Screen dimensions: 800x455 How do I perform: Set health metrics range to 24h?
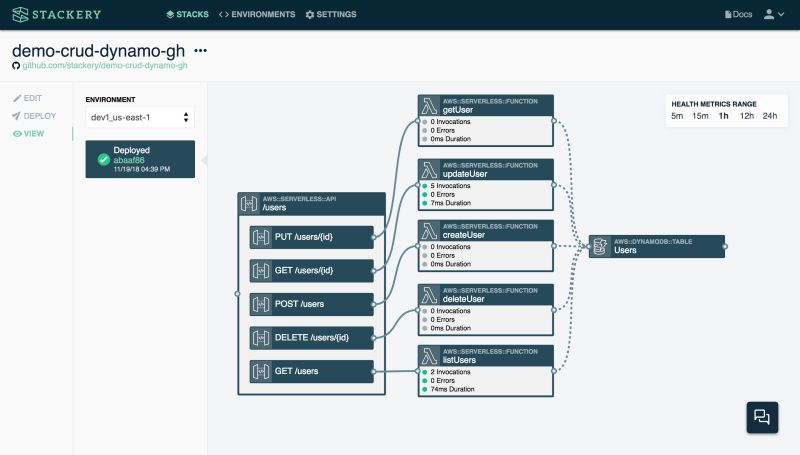click(x=769, y=116)
